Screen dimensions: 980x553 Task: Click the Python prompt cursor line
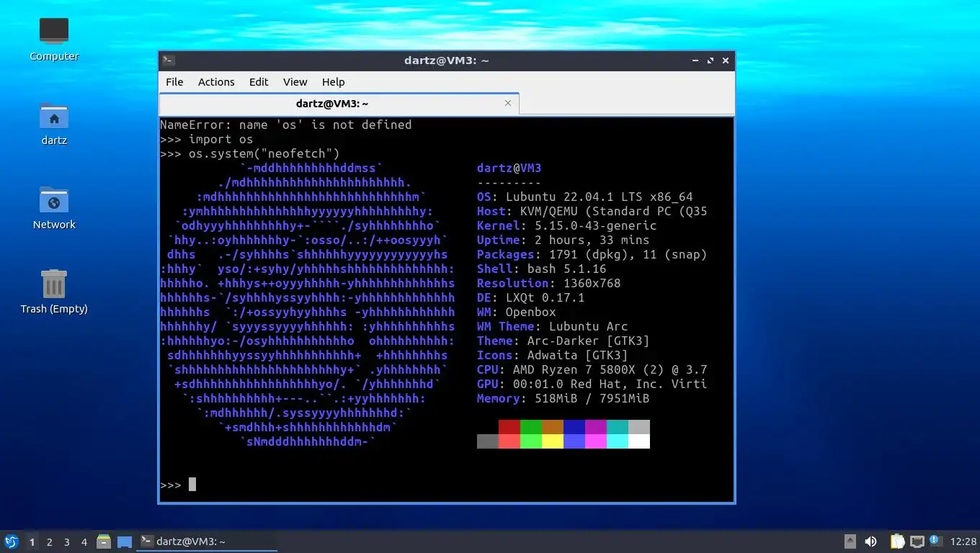(178, 485)
